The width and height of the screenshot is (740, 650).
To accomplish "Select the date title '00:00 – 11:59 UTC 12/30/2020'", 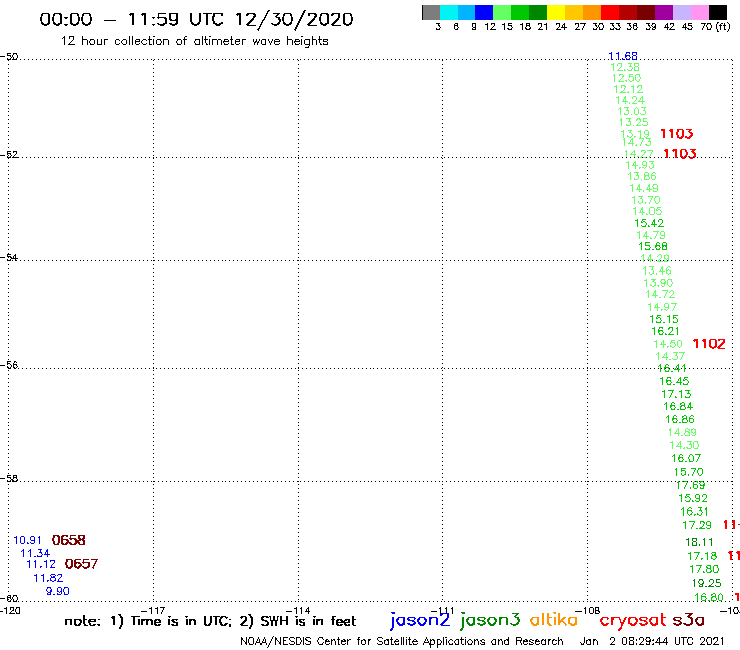I will pos(196,19).
